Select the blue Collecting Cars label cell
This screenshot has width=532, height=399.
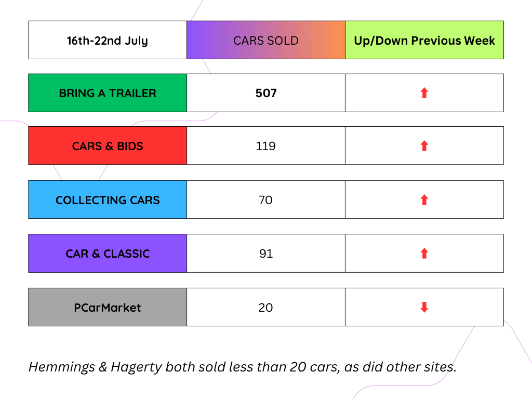pyautogui.click(x=108, y=199)
